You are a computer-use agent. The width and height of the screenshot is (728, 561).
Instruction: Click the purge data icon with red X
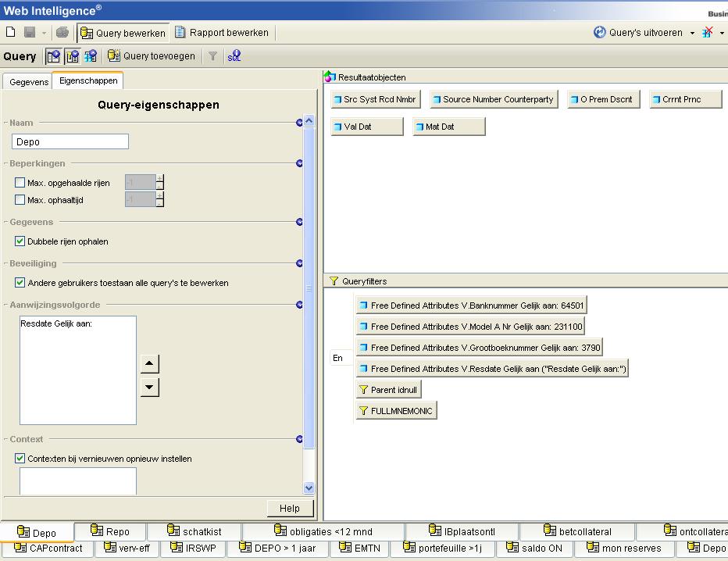tap(707, 33)
